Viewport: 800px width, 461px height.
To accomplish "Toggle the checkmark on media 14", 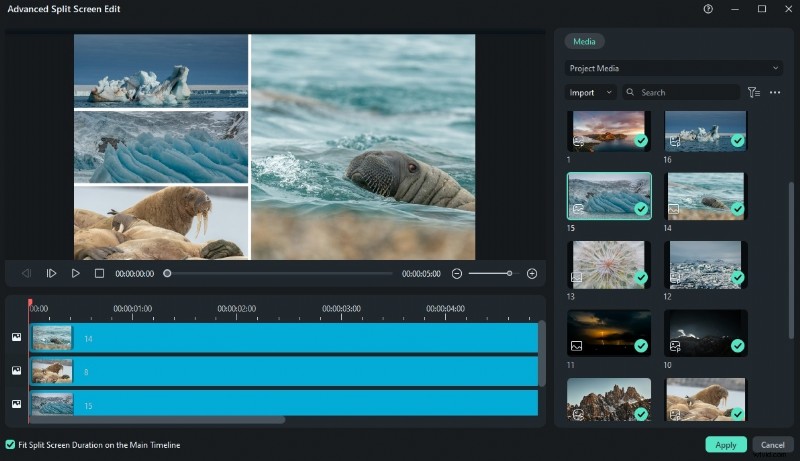I will pos(737,209).
